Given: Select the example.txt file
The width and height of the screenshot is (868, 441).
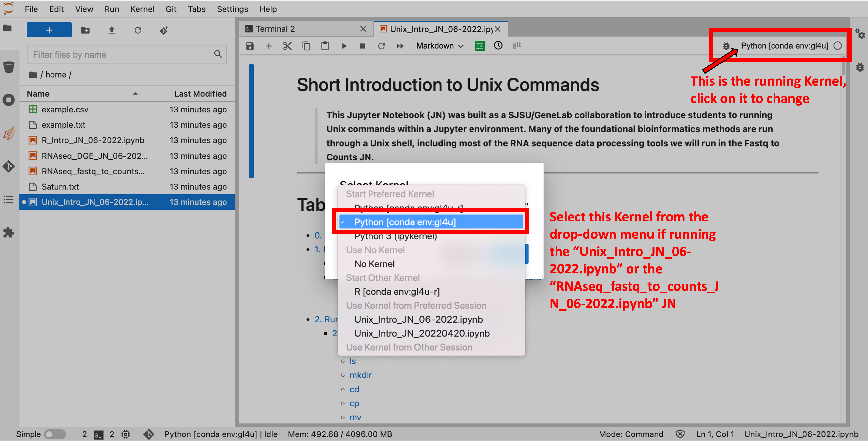Looking at the screenshot, I should tap(127, 125).
